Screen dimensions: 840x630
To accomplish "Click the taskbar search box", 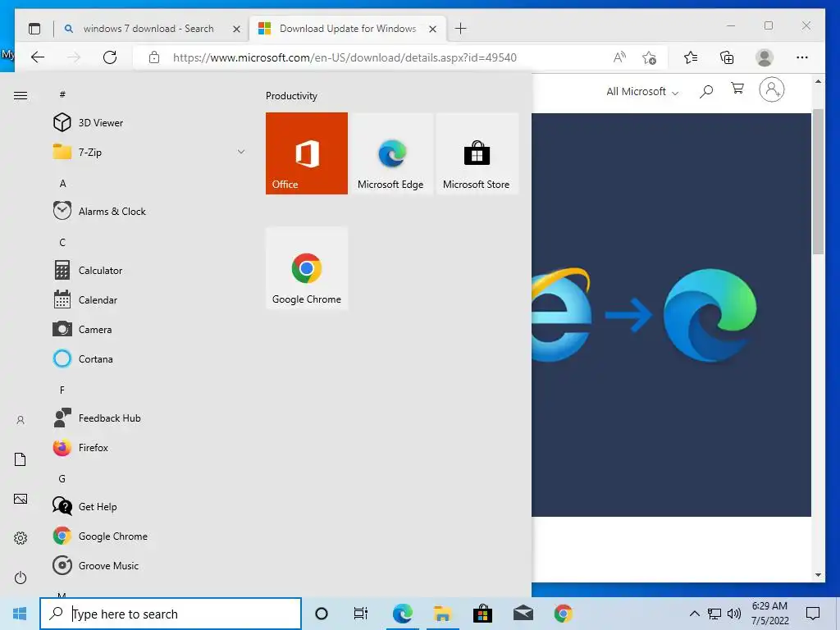I will coord(171,614).
